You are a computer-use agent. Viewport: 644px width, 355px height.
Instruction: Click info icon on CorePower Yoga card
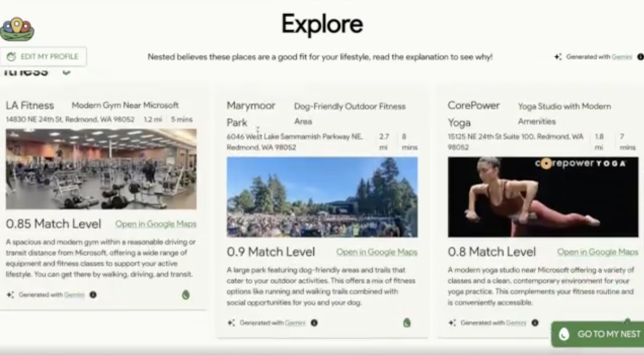[x=535, y=323]
